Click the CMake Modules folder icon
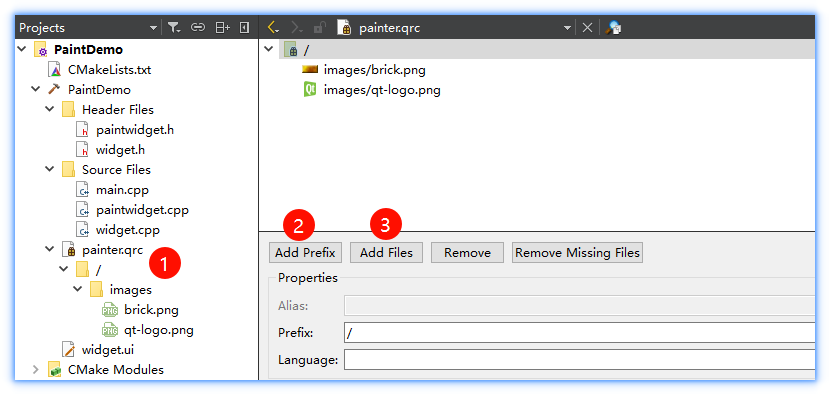The image size is (830, 395). 55,370
